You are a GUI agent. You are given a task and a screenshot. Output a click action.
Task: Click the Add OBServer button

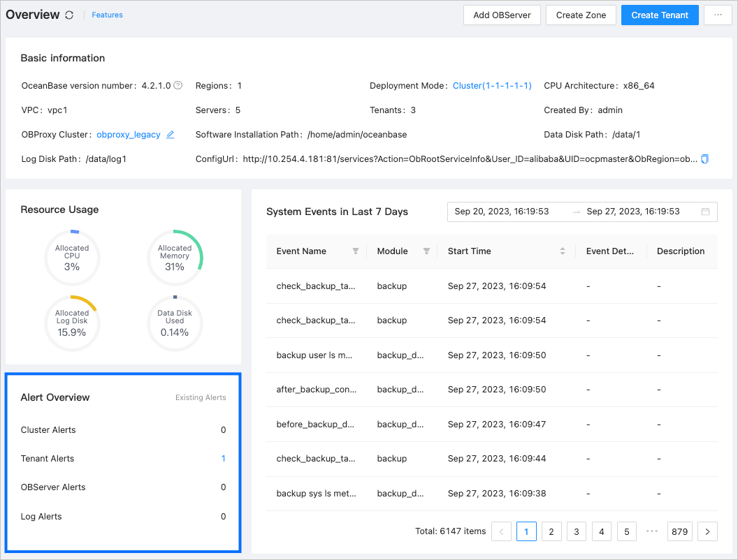[502, 15]
